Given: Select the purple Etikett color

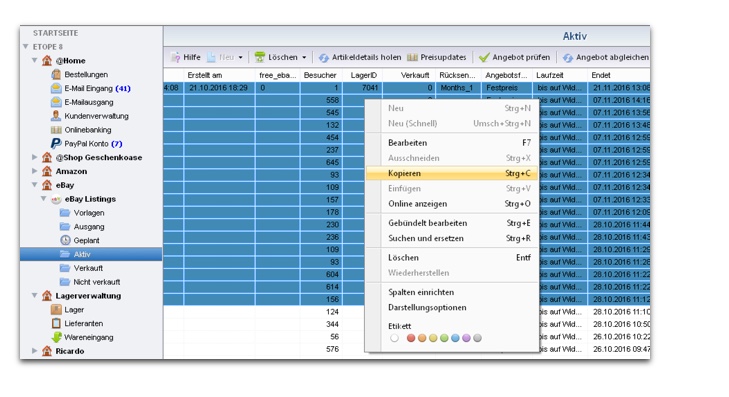Looking at the screenshot, I should pos(466,338).
